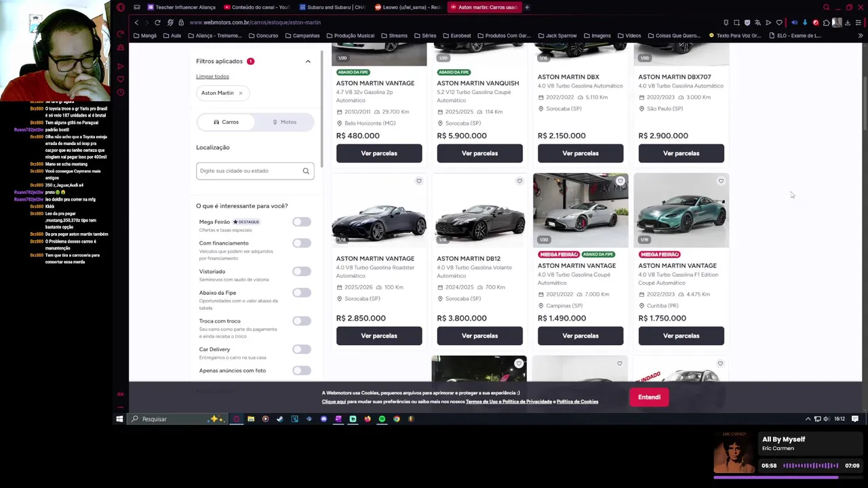868x488 pixels.
Task: Open Eurobeat bookmarks folder
Action: click(x=456, y=35)
